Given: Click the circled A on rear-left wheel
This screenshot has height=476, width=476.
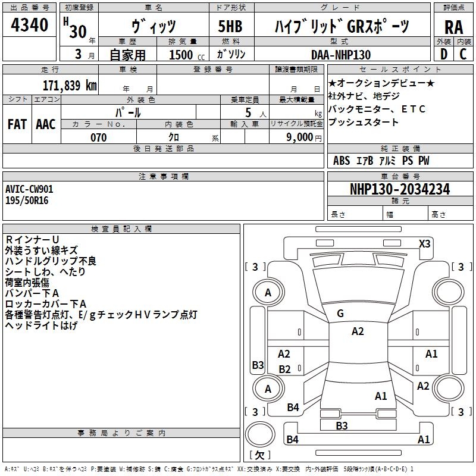Looking at the screenshot, I should pos(268,389).
